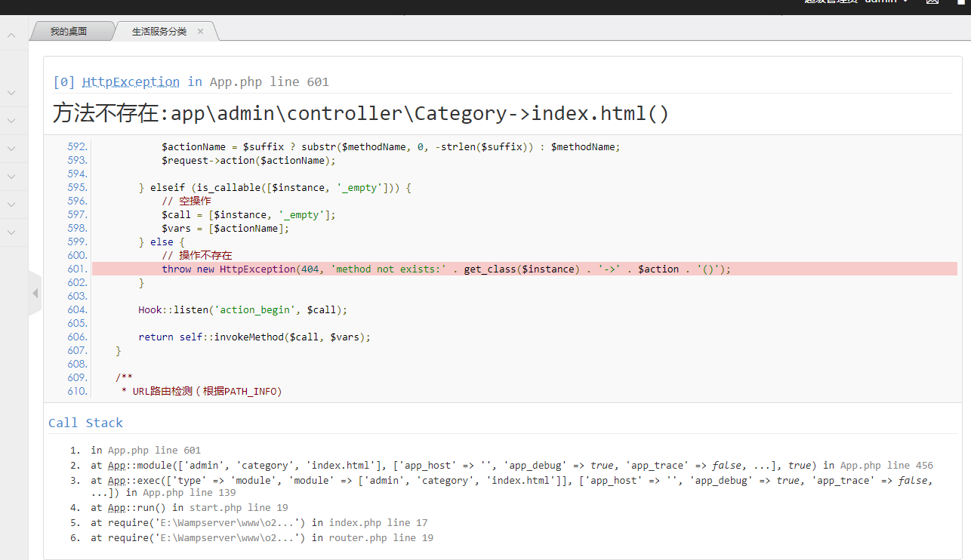Click the 'URL路由检测' comment line
Screen dimensions: 971x560
pyautogui.click(x=202, y=391)
